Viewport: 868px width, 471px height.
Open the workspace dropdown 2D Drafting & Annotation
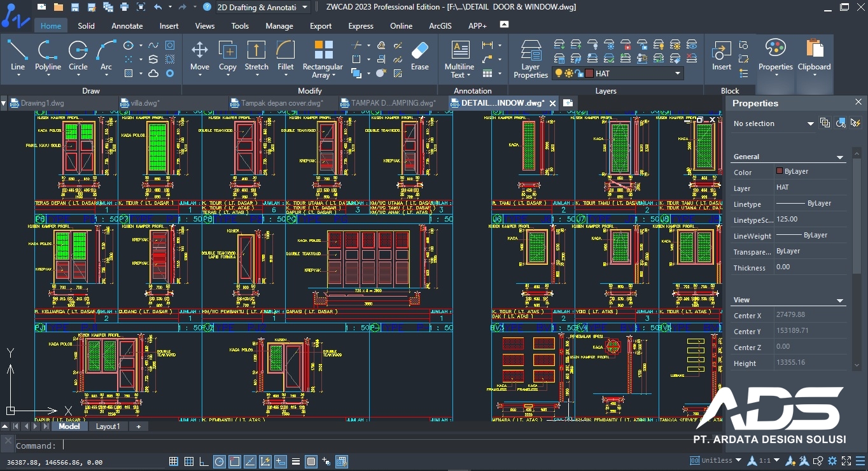[x=263, y=7]
